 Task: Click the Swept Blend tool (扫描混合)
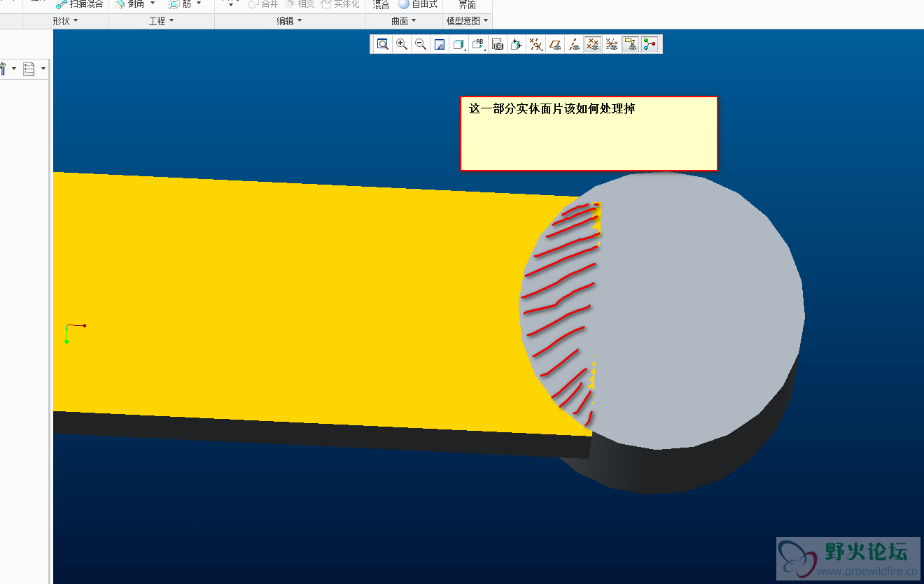click(80, 4)
